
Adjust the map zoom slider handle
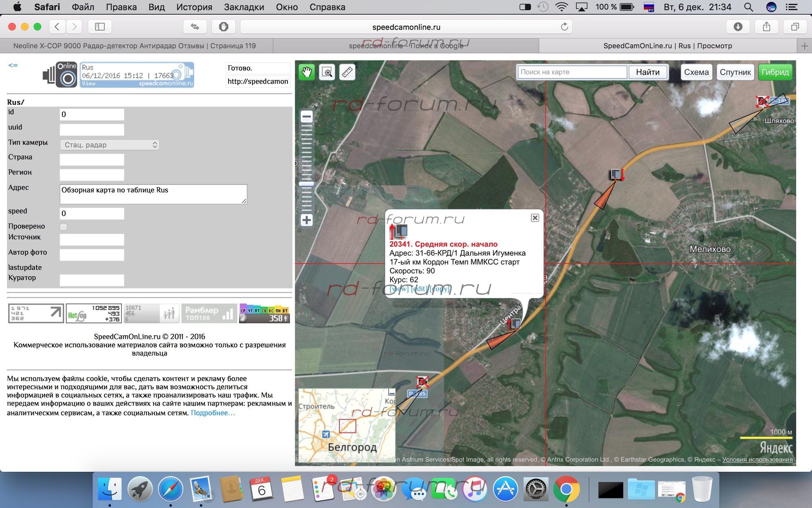[307, 184]
